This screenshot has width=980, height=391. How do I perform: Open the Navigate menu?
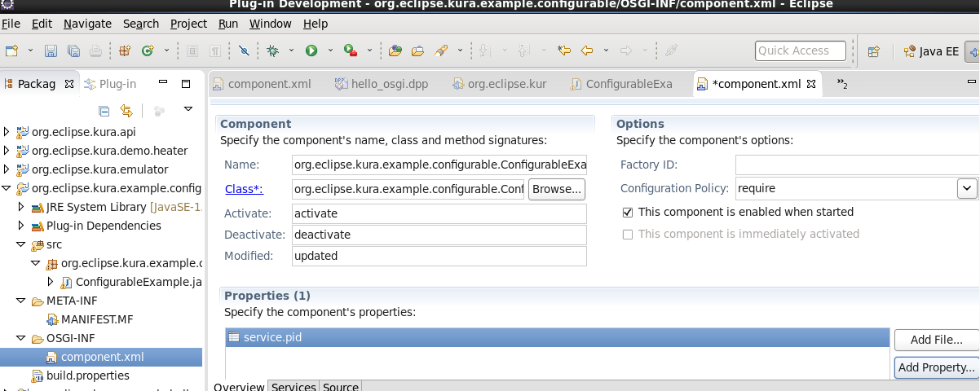(87, 24)
